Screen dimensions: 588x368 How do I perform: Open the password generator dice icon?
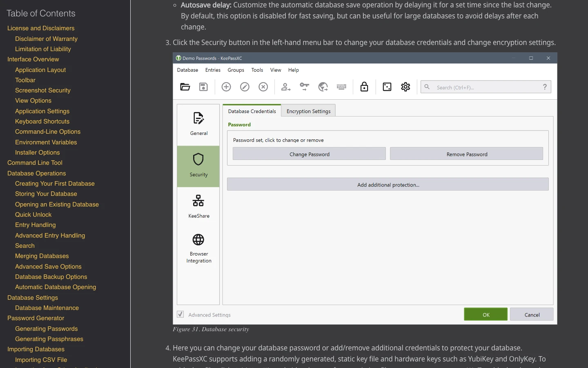point(387,87)
